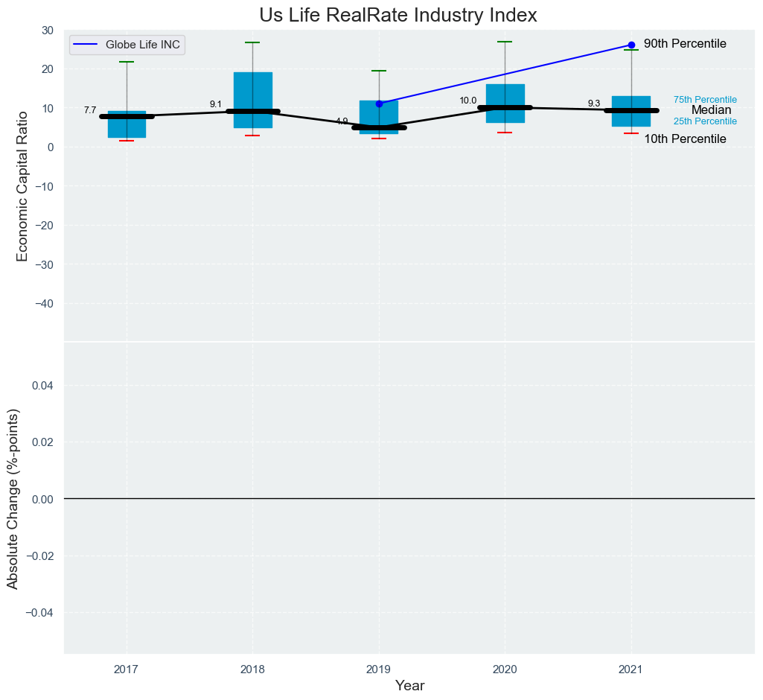Click the 90th Percentile annotation label
The image size is (763, 700).
(x=685, y=44)
